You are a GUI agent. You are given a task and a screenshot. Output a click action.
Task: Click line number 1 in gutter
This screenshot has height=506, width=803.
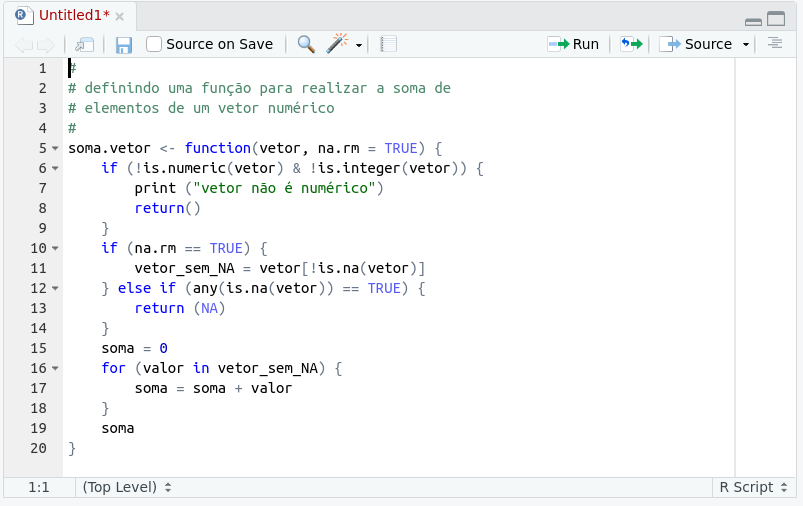click(x=43, y=69)
